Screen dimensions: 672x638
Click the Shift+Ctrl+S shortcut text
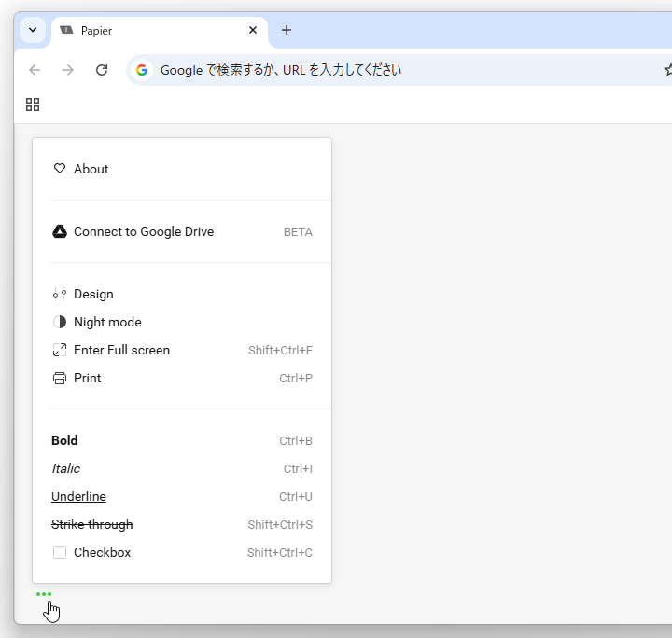coord(280,525)
